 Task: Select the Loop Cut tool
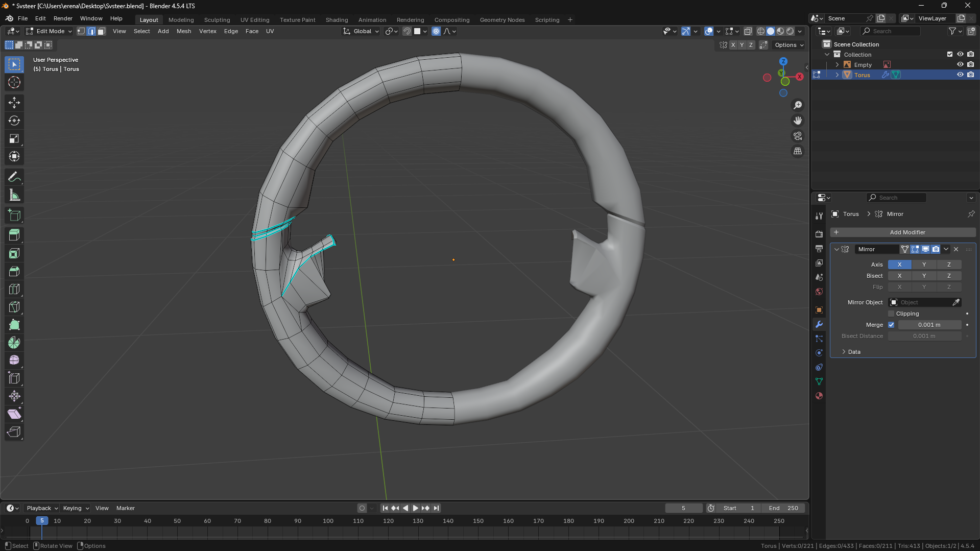pos(14,289)
